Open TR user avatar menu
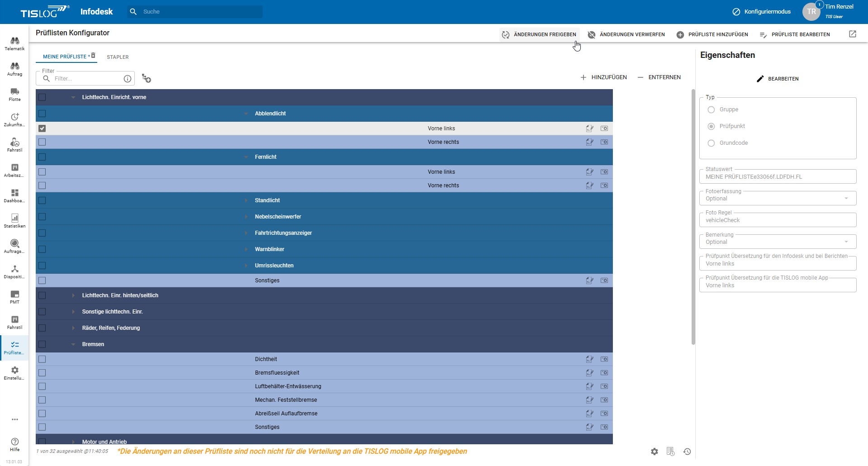 point(811,12)
